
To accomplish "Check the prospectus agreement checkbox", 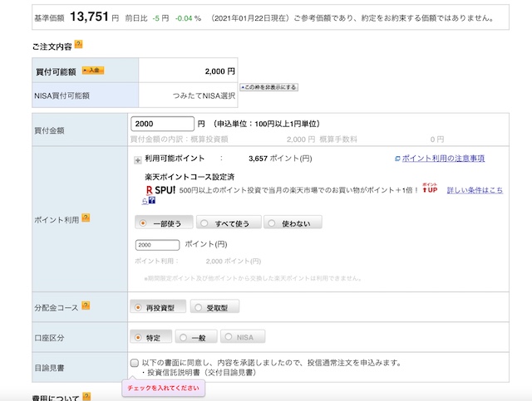I will pos(135,363).
